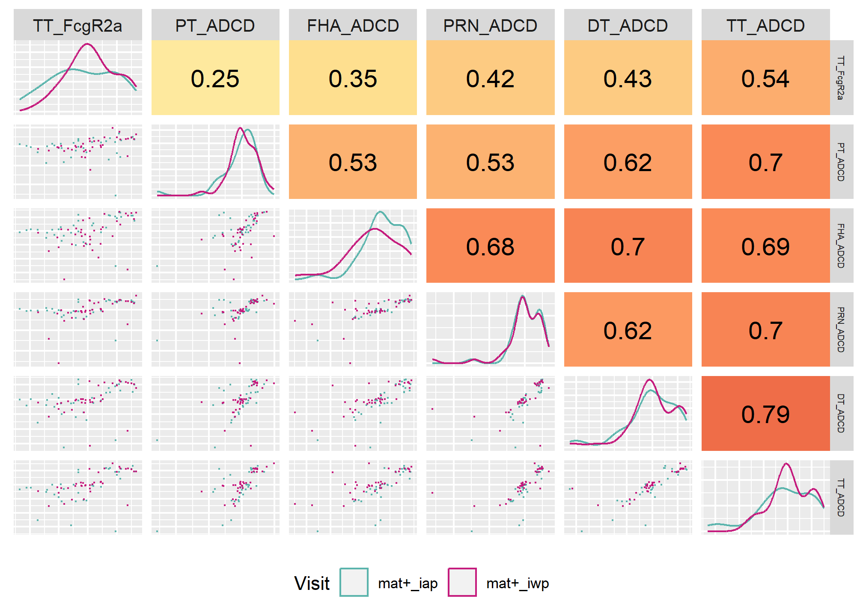Click the TT_ADCD density plot

pyautogui.click(x=765, y=498)
